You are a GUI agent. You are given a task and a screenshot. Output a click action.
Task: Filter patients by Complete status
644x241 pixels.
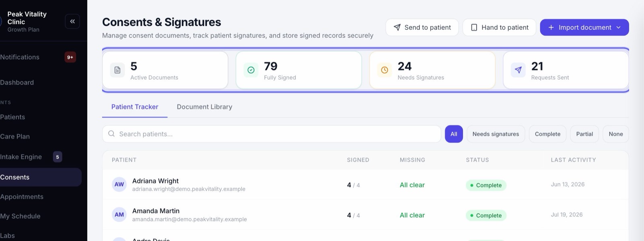[547, 134]
